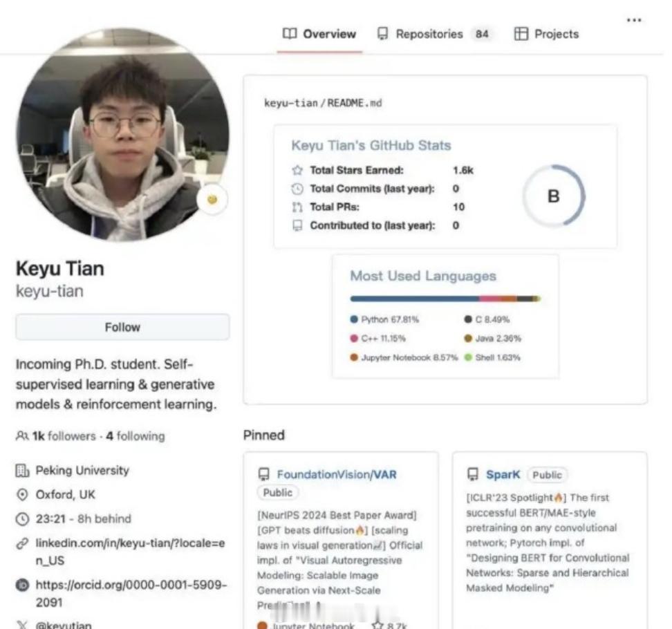Viewport: 672px width, 629px height.
Task: Open the orcid.org profile link
Action: tap(131, 594)
